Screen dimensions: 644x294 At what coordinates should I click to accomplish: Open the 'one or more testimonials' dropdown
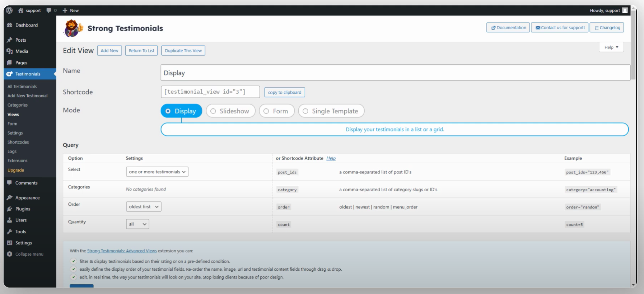[157, 172]
